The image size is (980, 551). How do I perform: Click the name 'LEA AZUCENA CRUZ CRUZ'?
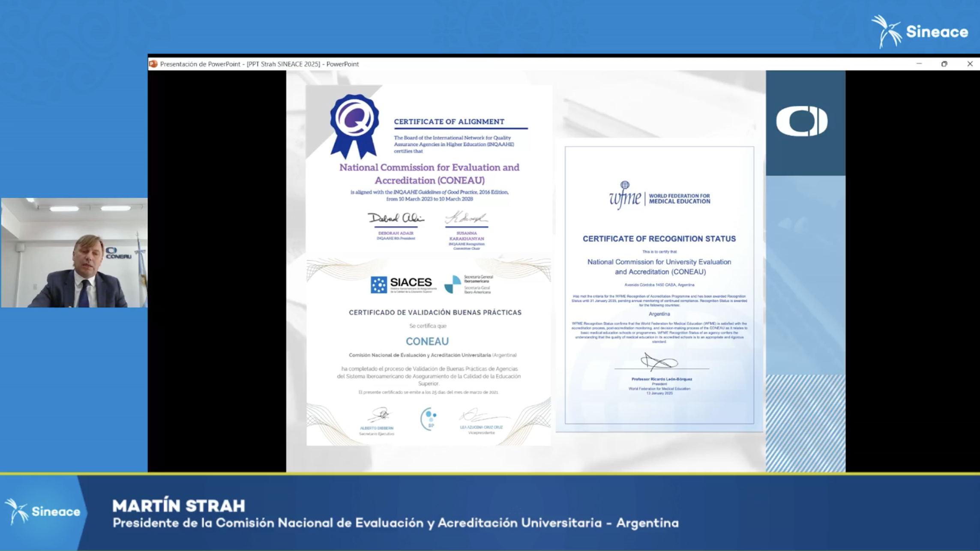pos(481,427)
